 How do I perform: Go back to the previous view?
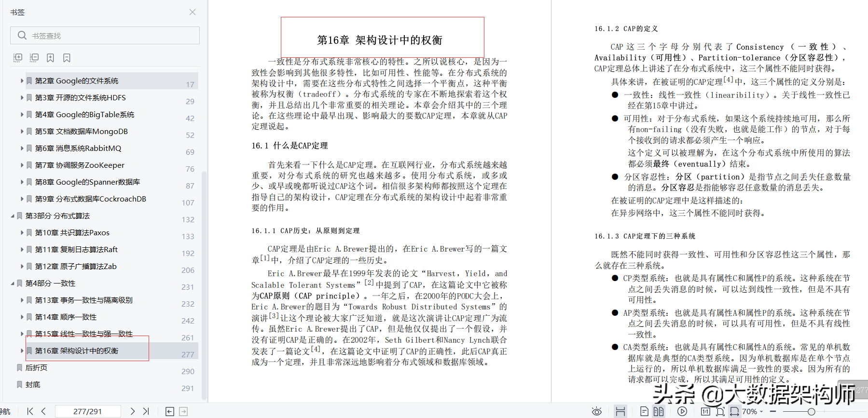coord(170,411)
